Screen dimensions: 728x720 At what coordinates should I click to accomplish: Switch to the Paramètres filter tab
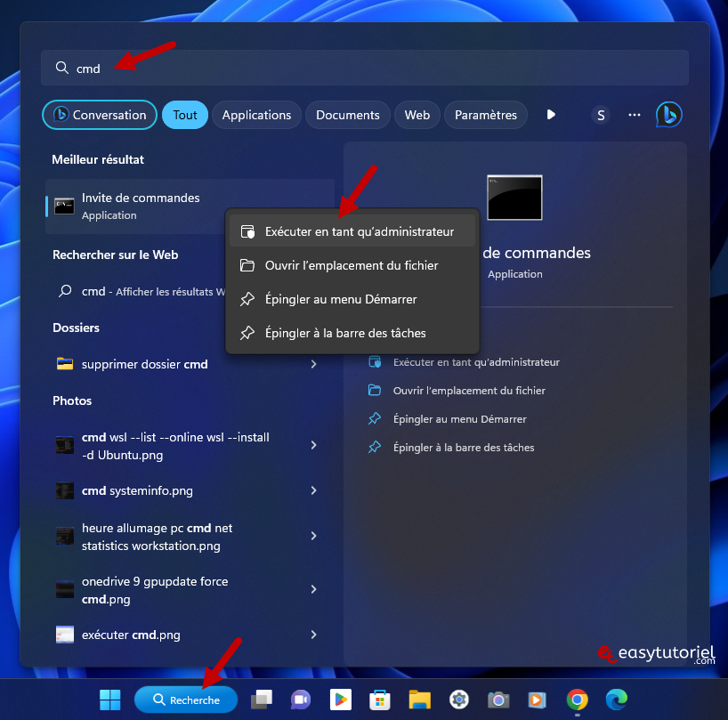pyautogui.click(x=486, y=115)
